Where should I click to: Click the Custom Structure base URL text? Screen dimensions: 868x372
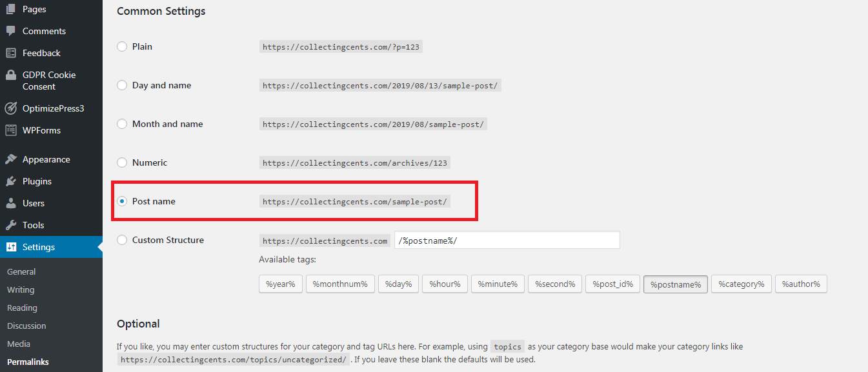(325, 240)
